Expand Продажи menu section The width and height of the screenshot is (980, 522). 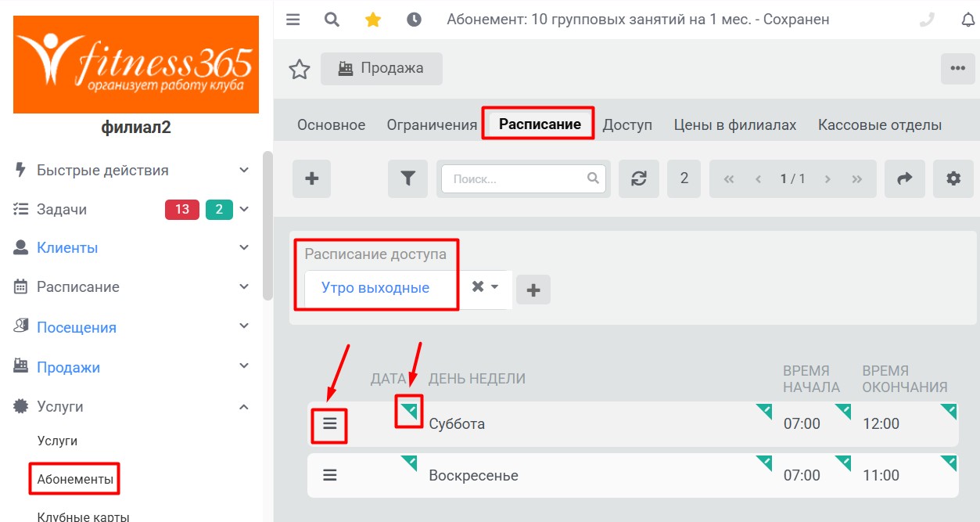[244, 366]
